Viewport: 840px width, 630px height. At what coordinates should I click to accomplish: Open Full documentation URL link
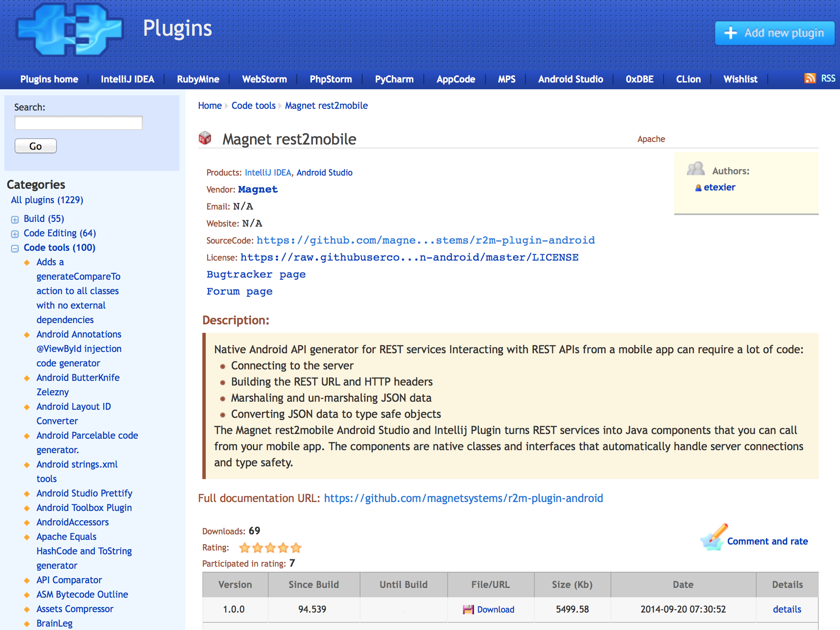pos(463,498)
